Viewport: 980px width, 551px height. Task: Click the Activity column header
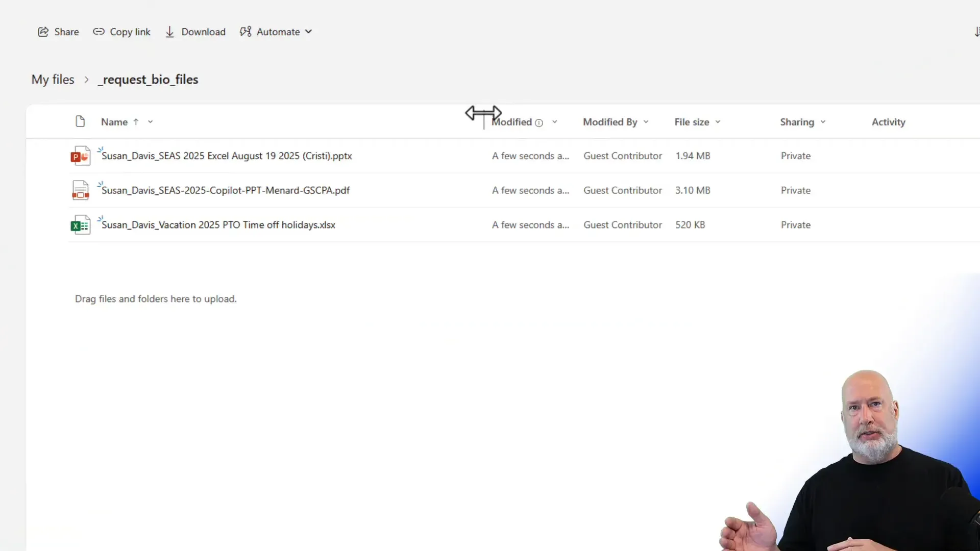click(x=888, y=121)
